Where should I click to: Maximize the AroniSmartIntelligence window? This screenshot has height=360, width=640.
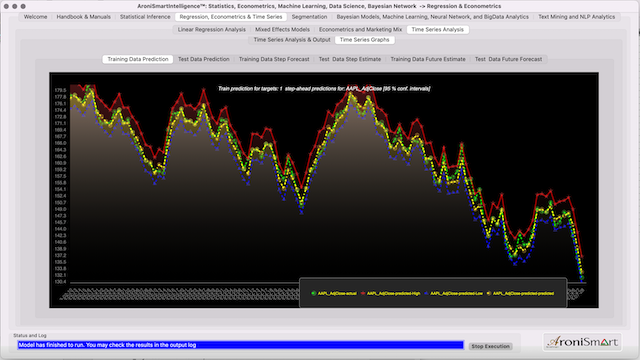tap(23, 6)
